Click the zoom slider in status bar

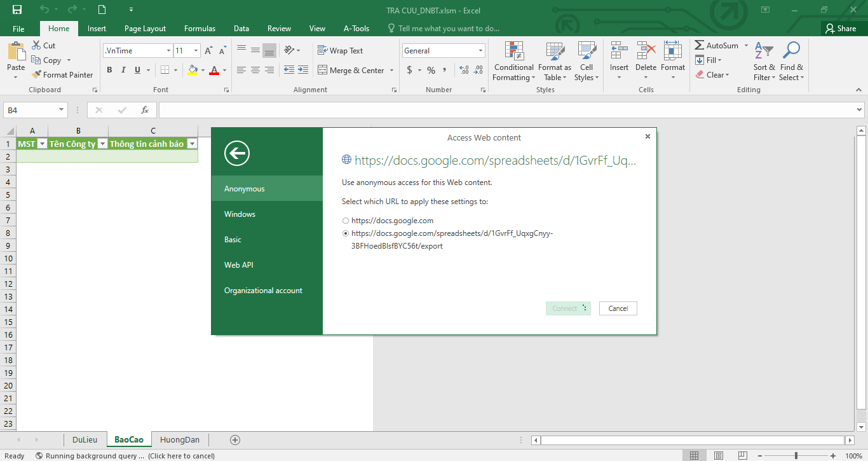[796, 456]
